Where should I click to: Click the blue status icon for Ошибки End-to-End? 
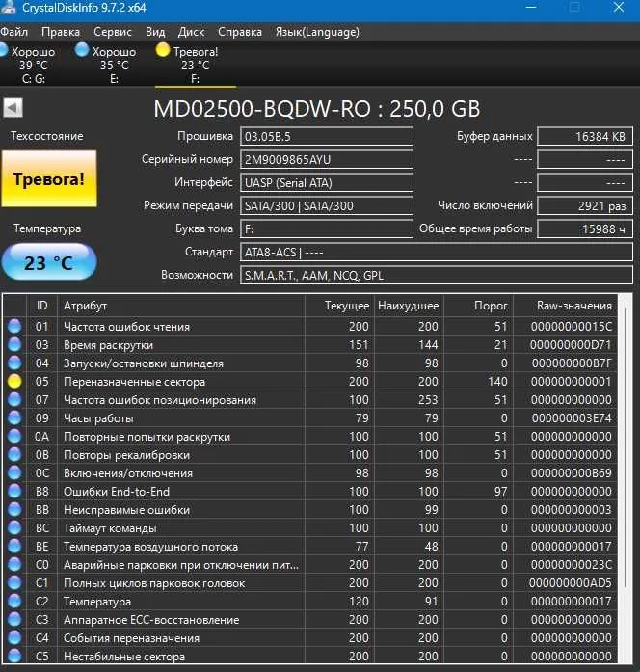pyautogui.click(x=14, y=491)
